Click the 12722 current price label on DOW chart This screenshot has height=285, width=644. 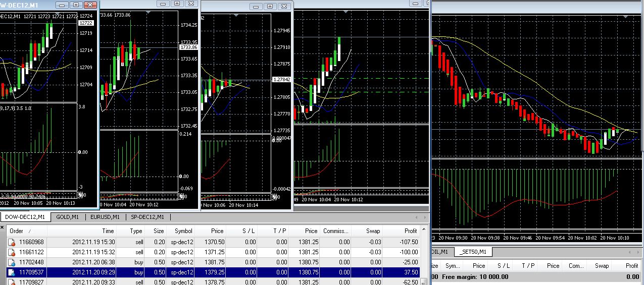coord(85,23)
